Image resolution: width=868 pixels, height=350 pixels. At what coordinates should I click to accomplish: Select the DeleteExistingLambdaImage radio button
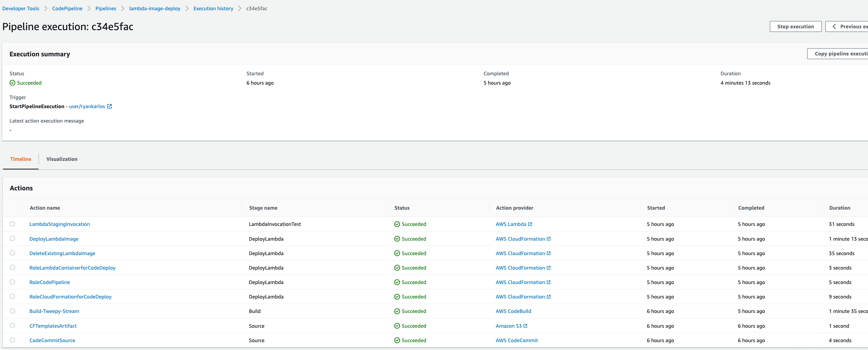tap(12, 253)
